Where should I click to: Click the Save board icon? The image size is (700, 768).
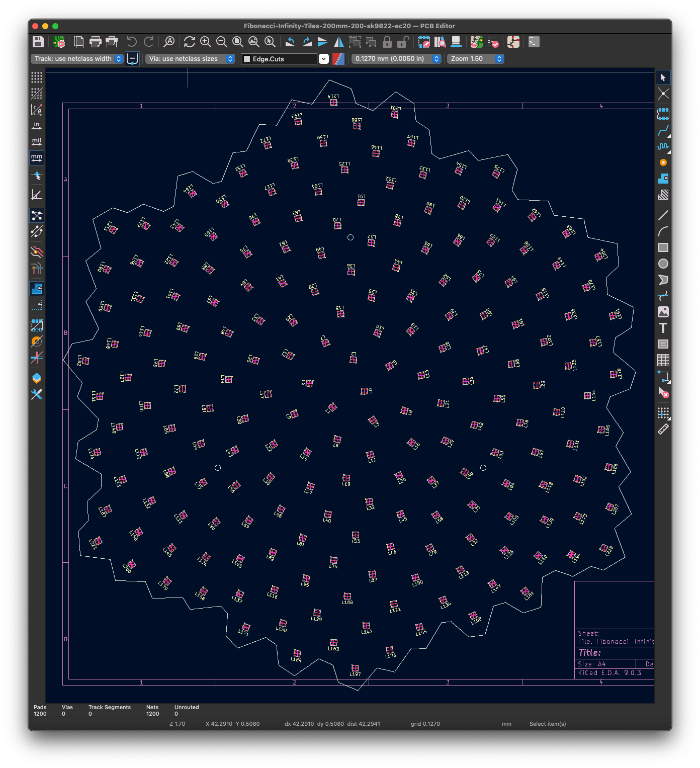click(38, 42)
